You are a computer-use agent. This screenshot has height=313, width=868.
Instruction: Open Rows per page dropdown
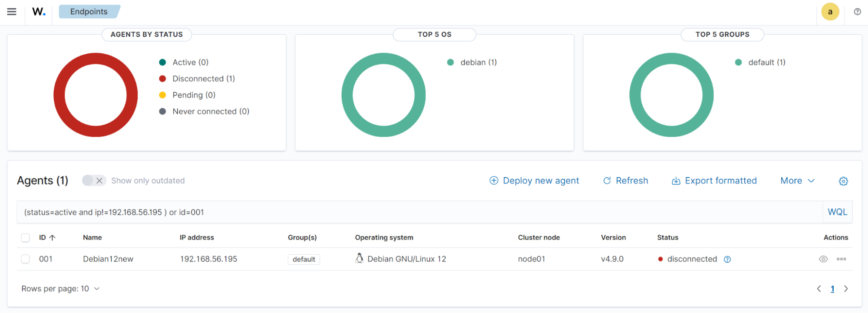pyautogui.click(x=60, y=289)
